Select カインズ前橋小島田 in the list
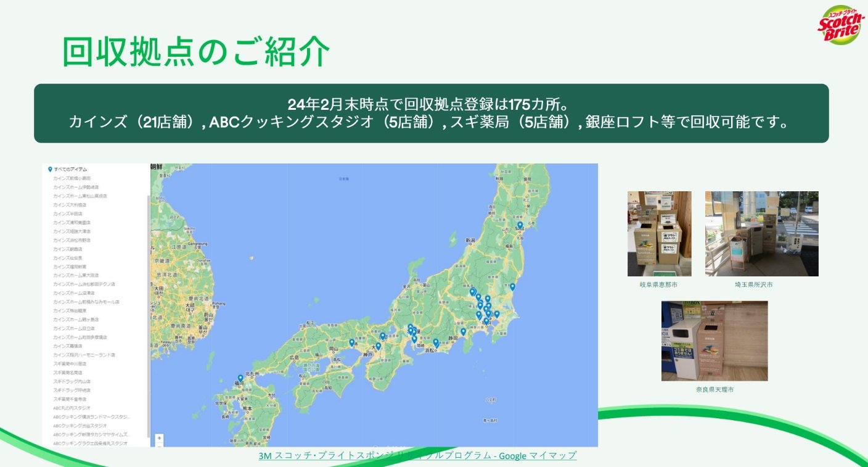 click(x=72, y=178)
